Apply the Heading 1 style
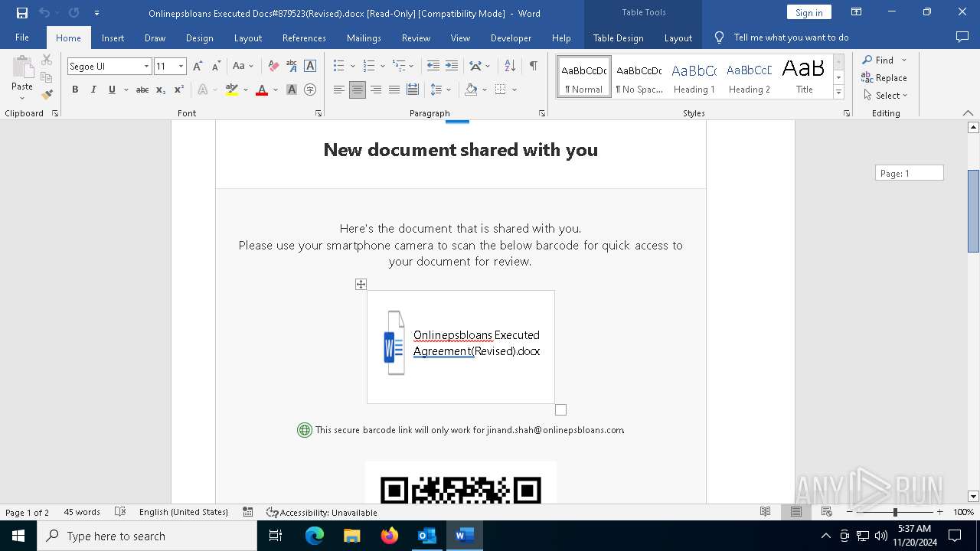The height and width of the screenshot is (551, 980). pyautogui.click(x=694, y=77)
